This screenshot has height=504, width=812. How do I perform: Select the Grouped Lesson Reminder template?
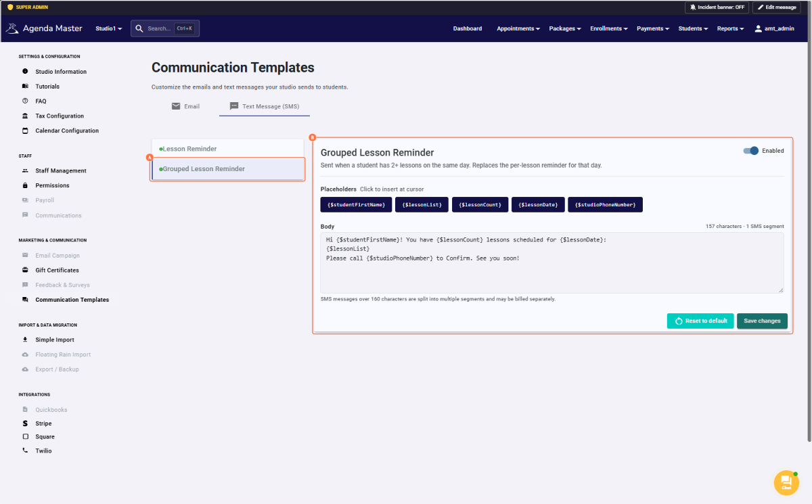228,169
